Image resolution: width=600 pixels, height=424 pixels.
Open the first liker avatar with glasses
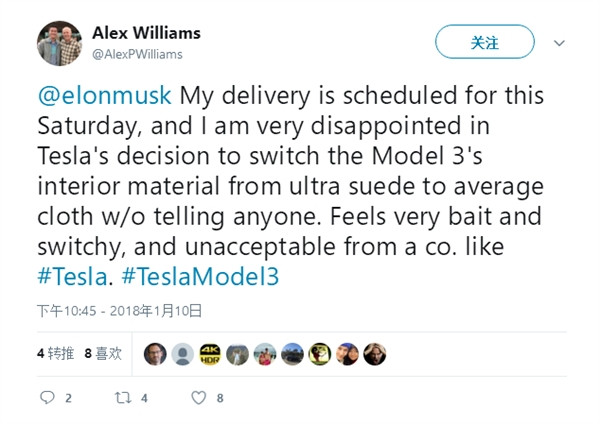click(x=155, y=354)
